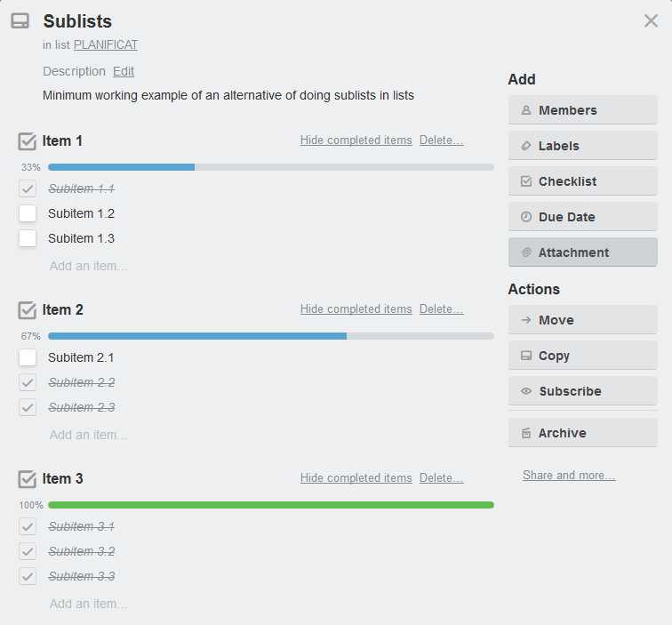Check the Subitem 2.1 checkbox
Screen dimensions: 672x625
(x=28, y=357)
